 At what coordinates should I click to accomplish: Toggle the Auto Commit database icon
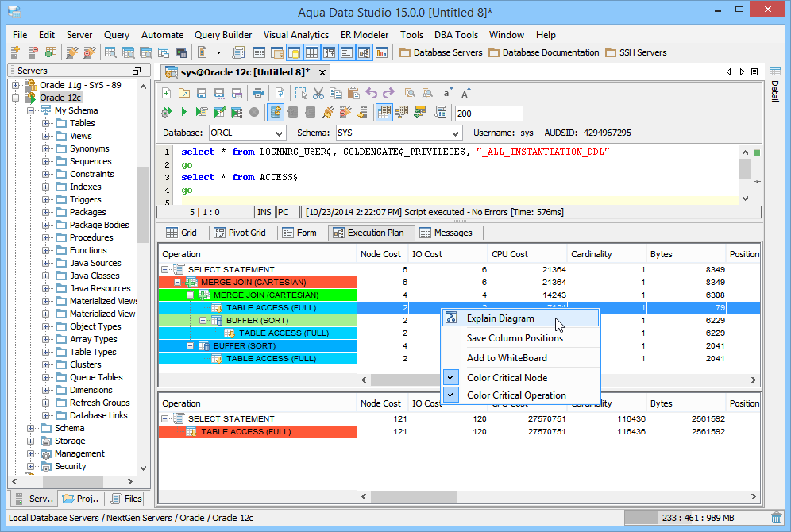tap(276, 112)
